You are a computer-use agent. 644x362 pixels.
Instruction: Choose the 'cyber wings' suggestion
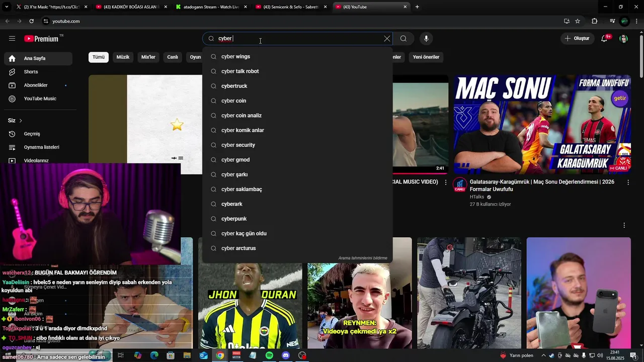pyautogui.click(x=297, y=57)
